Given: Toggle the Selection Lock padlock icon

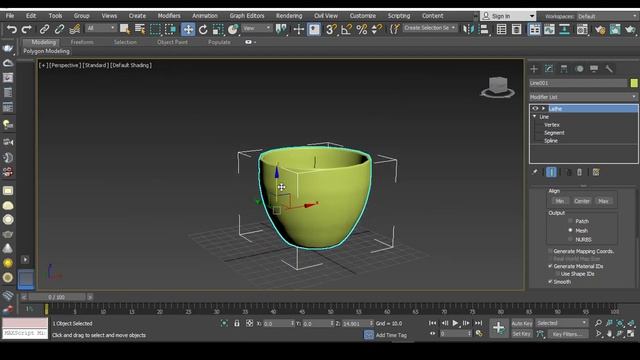Looking at the screenshot, I should 237,323.
